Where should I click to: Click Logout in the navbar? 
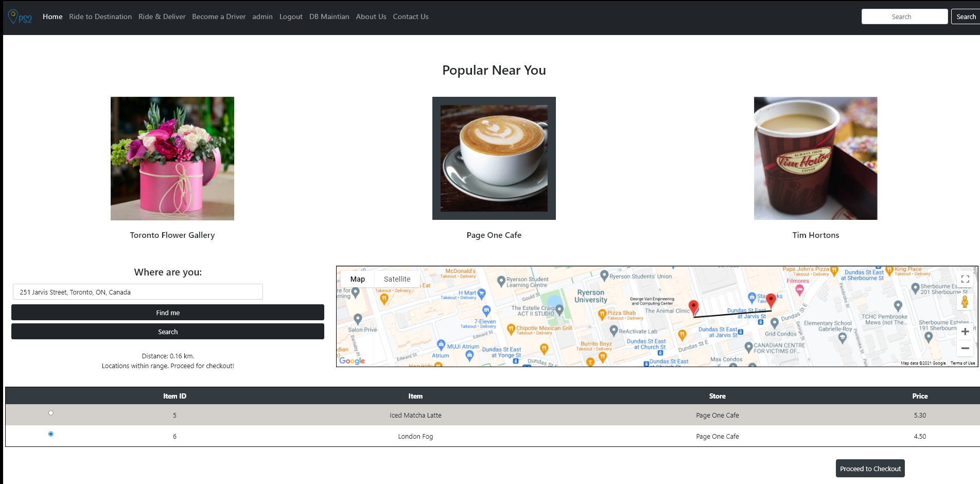pyautogui.click(x=291, y=16)
